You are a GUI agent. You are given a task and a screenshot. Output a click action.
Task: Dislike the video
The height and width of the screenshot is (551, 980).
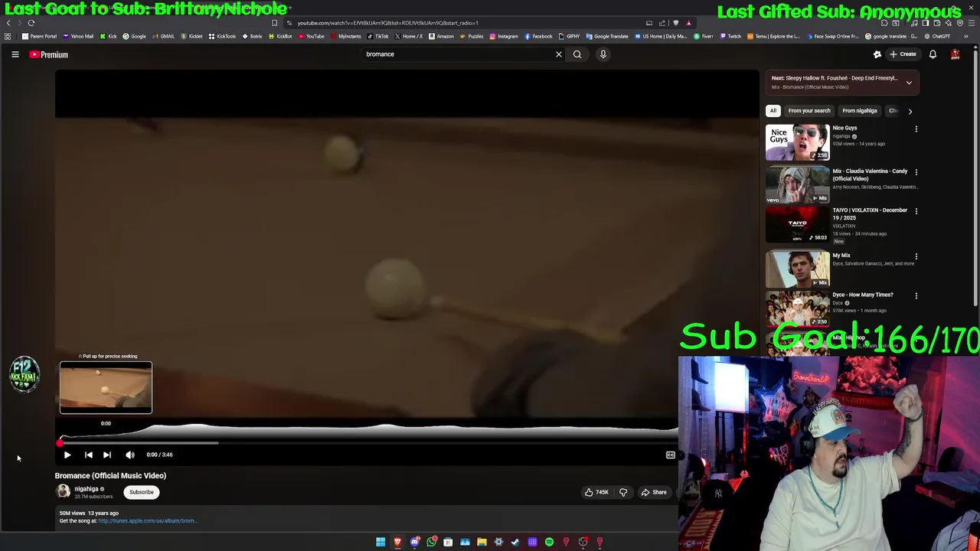[623, 492]
